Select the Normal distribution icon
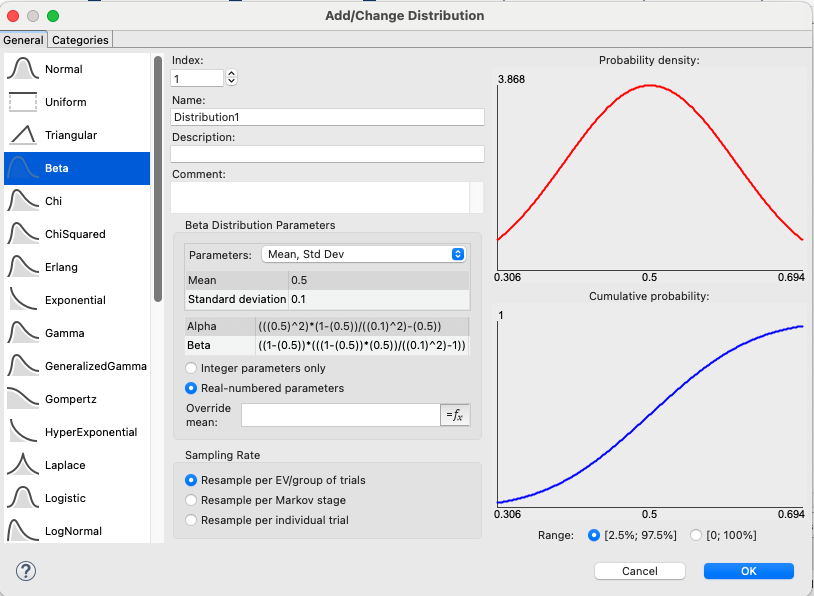Viewport: 814px width, 596px height. pyautogui.click(x=23, y=70)
